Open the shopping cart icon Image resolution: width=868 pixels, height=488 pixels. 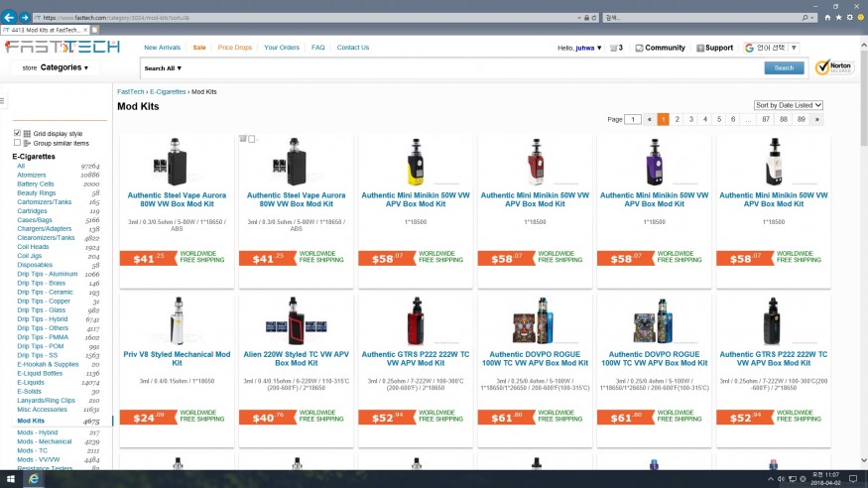(614, 48)
